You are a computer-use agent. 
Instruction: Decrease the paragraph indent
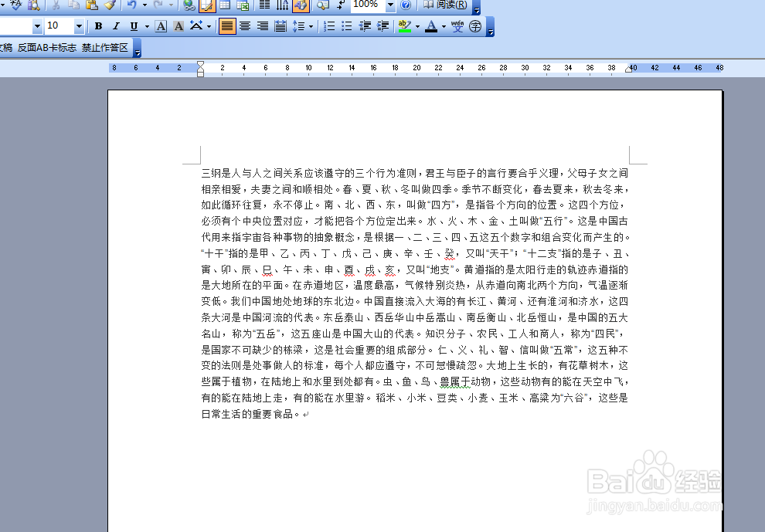click(365, 26)
